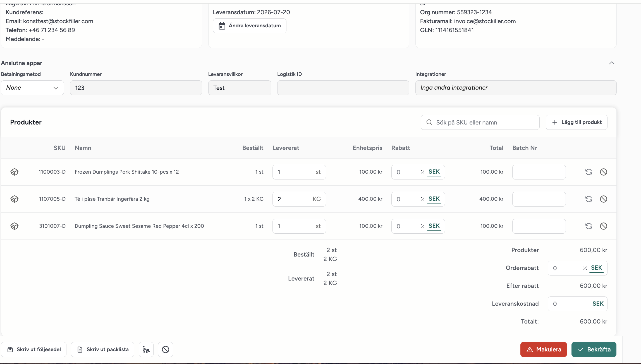The height and width of the screenshot is (364, 641).
Task: Click Skriv ut packlista button
Action: click(102, 349)
